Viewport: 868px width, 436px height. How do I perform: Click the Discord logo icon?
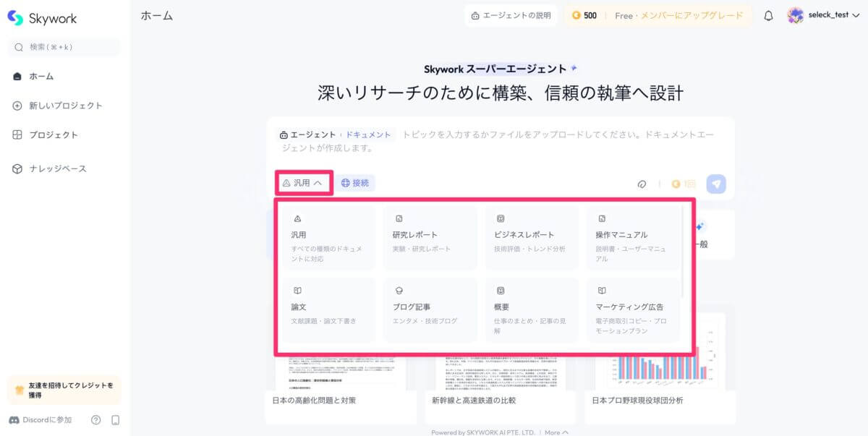14,420
